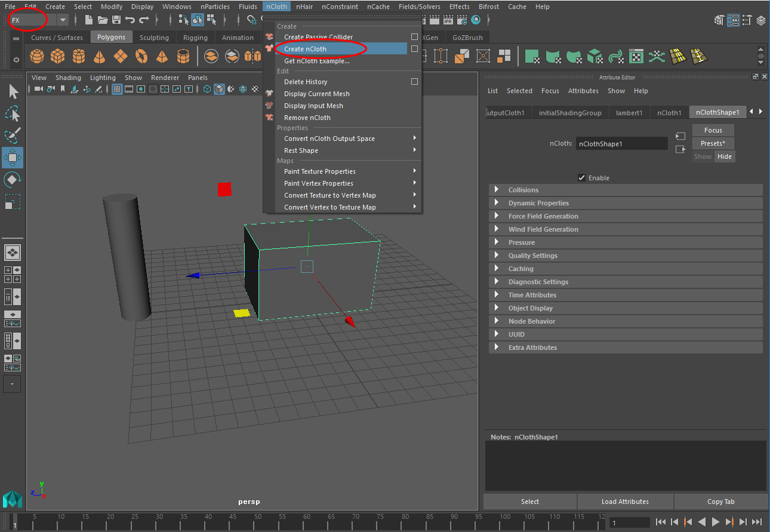Expand the Wind Field Generation section

626,229
